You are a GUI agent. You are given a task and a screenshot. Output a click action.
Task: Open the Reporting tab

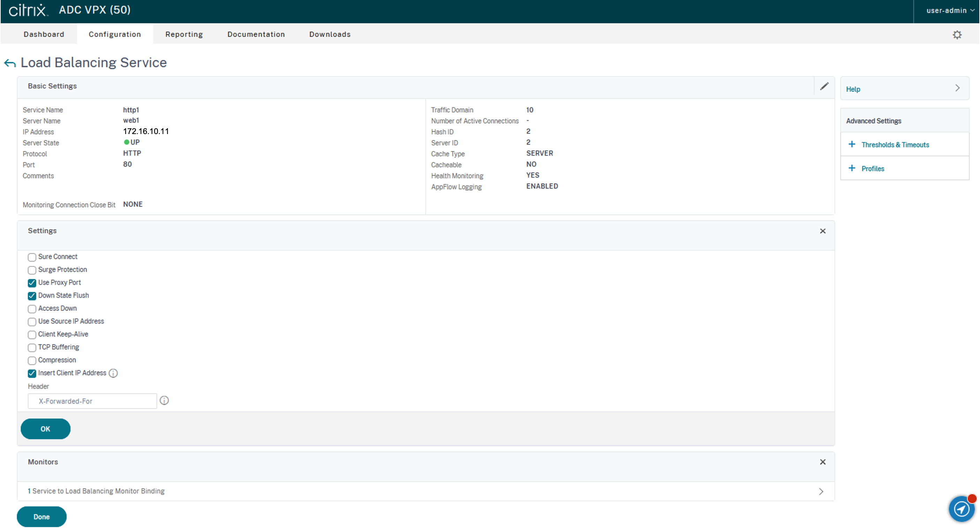tap(184, 34)
